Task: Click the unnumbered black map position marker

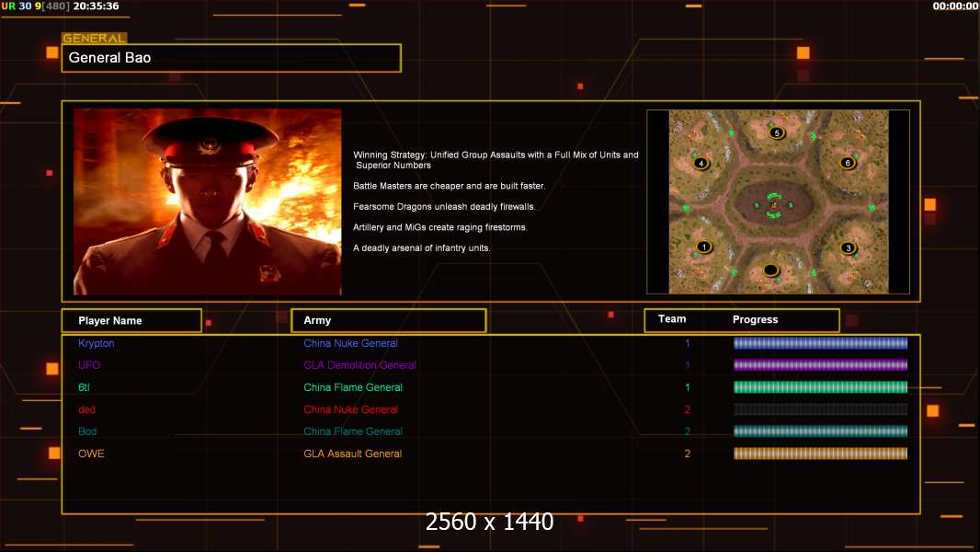Action: [x=771, y=270]
